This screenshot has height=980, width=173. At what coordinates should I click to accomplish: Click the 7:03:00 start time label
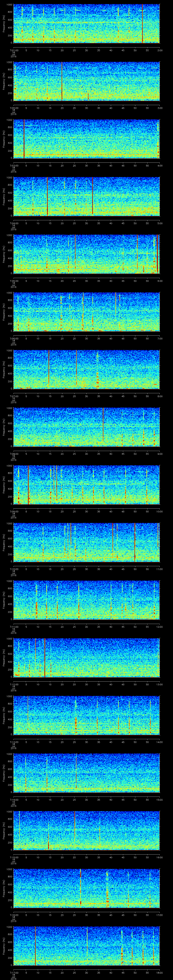click(x=14, y=166)
